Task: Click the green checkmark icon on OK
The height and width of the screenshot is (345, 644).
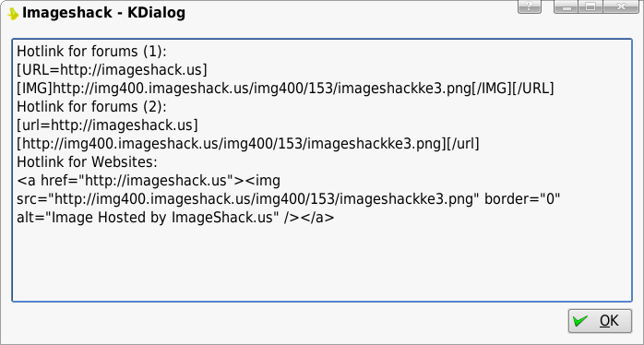Action: [580, 321]
